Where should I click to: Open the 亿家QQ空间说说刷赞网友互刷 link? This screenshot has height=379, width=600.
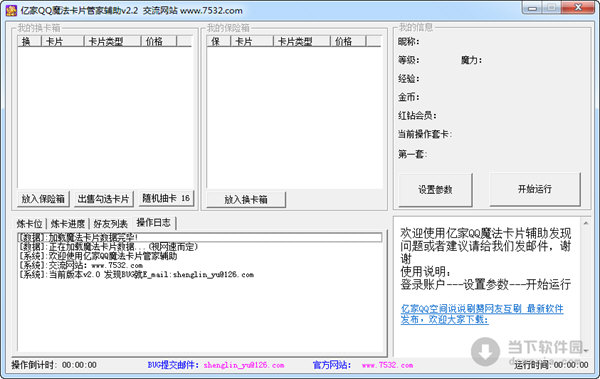coord(482,314)
